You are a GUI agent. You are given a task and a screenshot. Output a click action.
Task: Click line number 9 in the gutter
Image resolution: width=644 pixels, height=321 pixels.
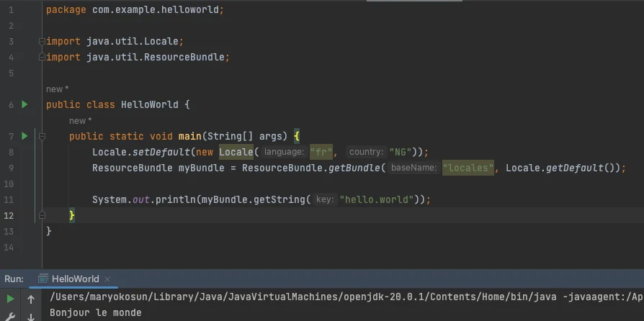click(x=10, y=168)
